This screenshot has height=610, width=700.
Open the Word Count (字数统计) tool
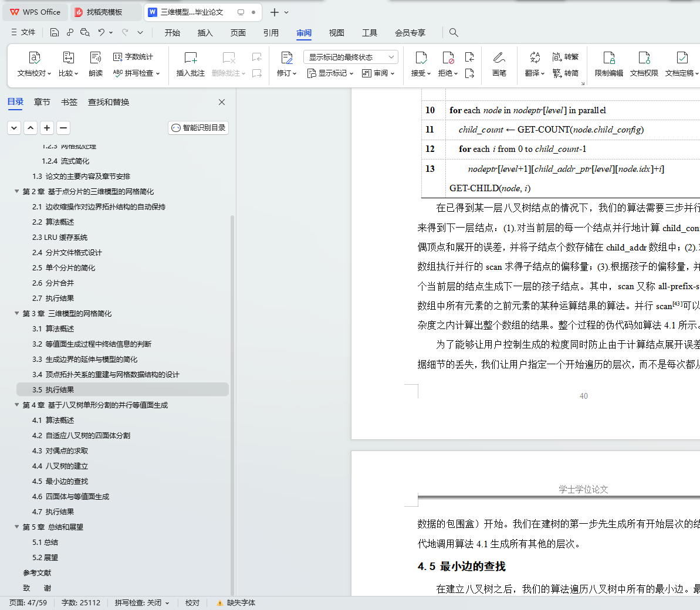pyautogui.click(x=133, y=57)
